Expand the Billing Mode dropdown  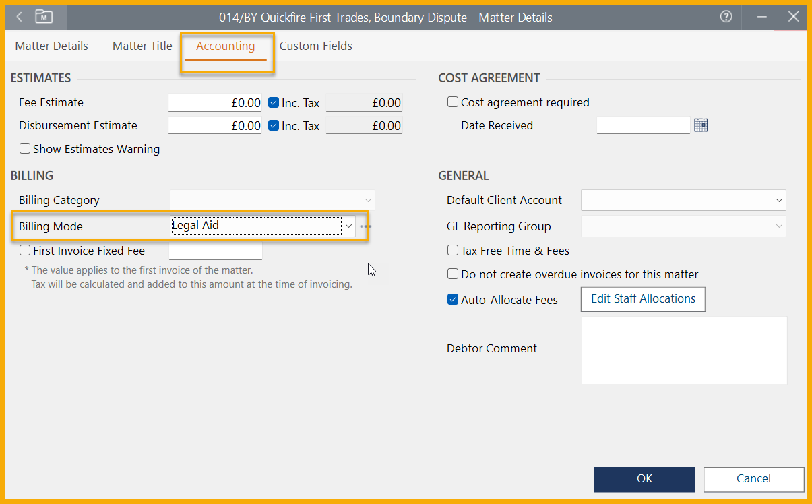(x=348, y=226)
